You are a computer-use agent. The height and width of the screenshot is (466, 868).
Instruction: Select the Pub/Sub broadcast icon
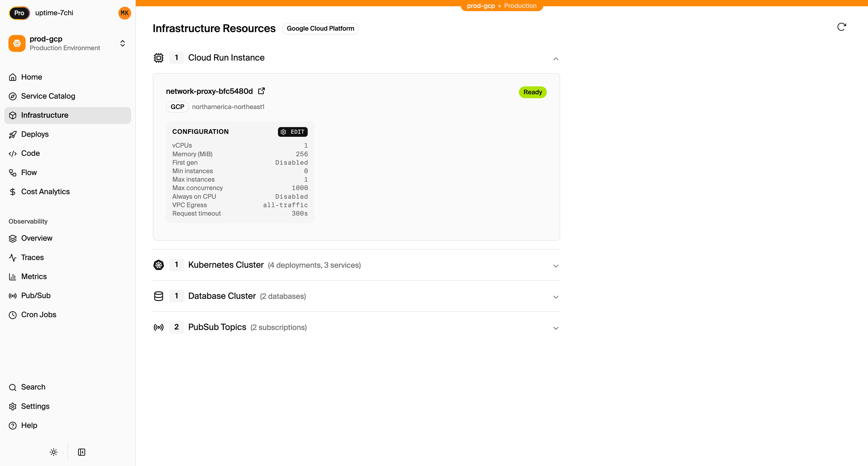point(13,296)
